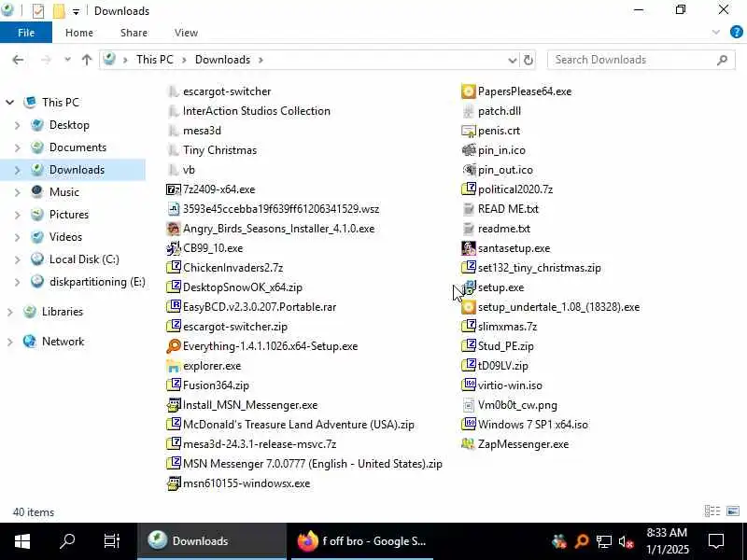The height and width of the screenshot is (560, 747).
Task: Select the .wsz skin file icon
Action: (174, 209)
